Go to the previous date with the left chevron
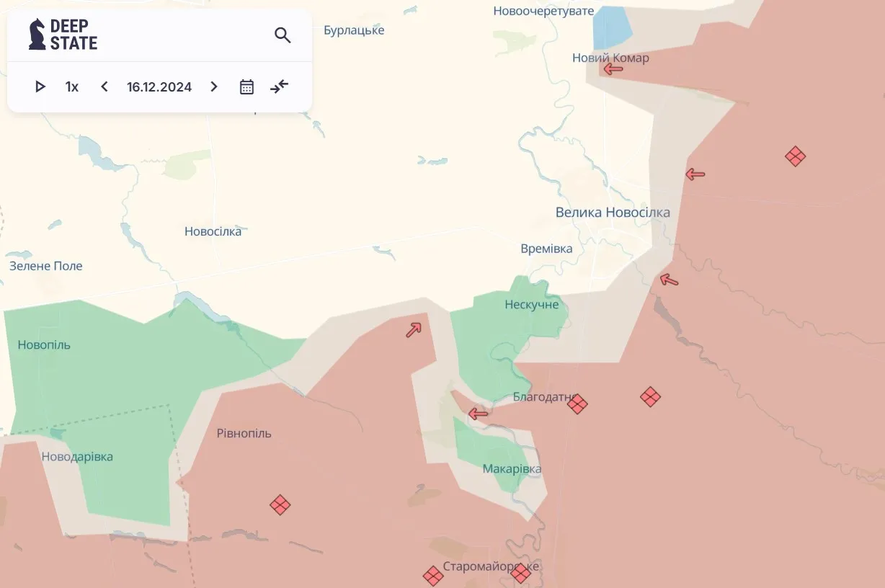885x588 pixels. (x=104, y=86)
